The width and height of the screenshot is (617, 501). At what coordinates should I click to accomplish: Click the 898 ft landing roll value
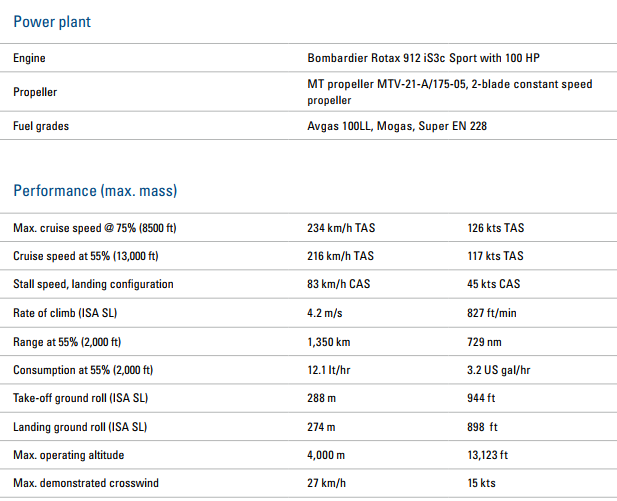click(482, 427)
